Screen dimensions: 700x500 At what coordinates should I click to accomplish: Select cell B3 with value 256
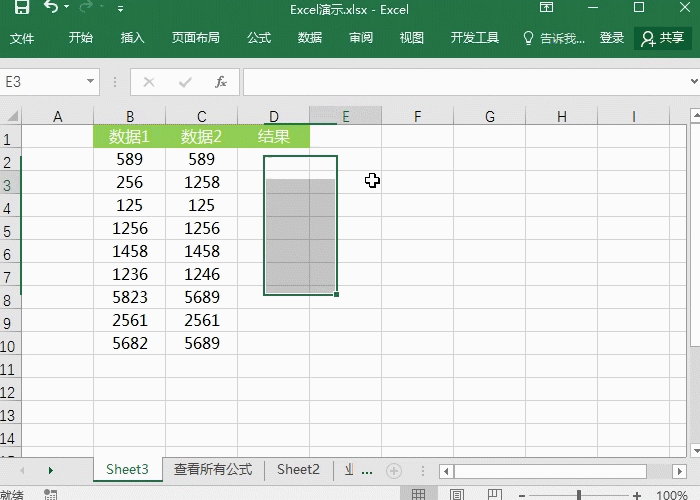tap(129, 182)
